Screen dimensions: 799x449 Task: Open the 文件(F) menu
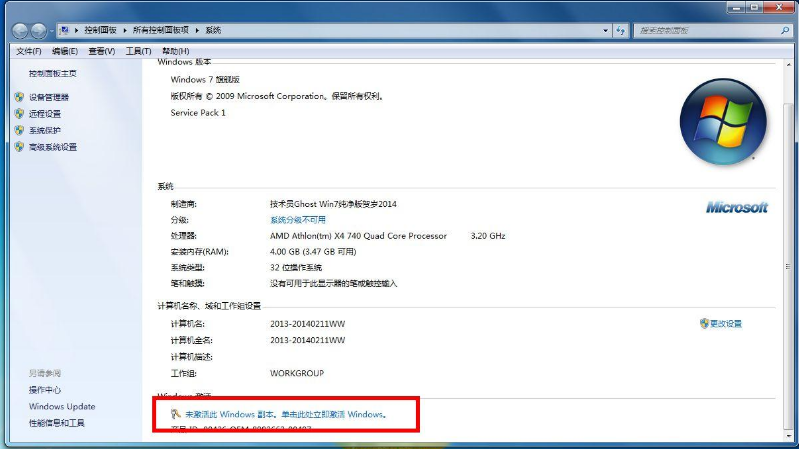(x=28, y=51)
